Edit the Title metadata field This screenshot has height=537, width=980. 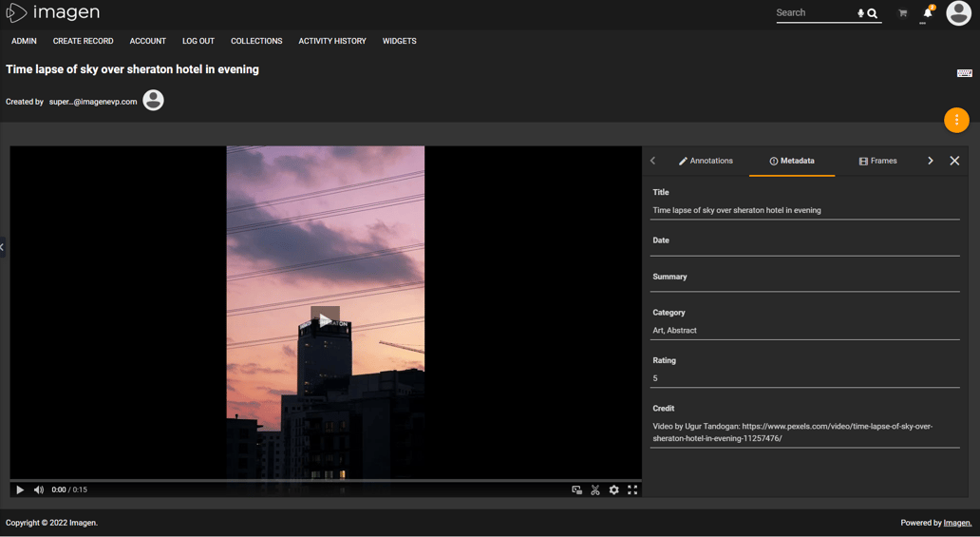[x=805, y=210]
